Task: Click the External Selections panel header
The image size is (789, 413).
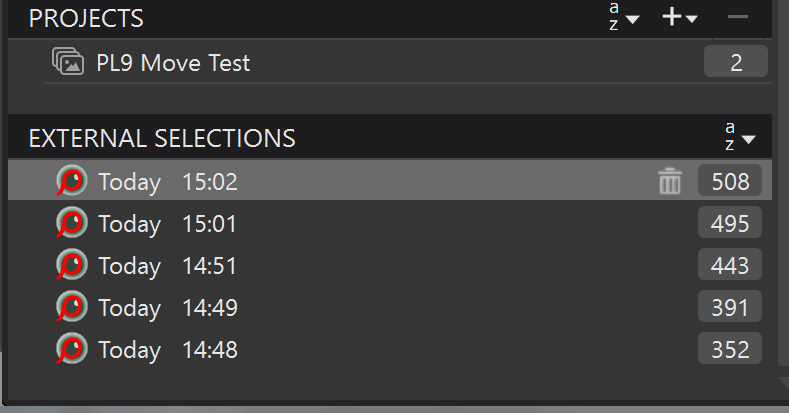Action: (162, 138)
